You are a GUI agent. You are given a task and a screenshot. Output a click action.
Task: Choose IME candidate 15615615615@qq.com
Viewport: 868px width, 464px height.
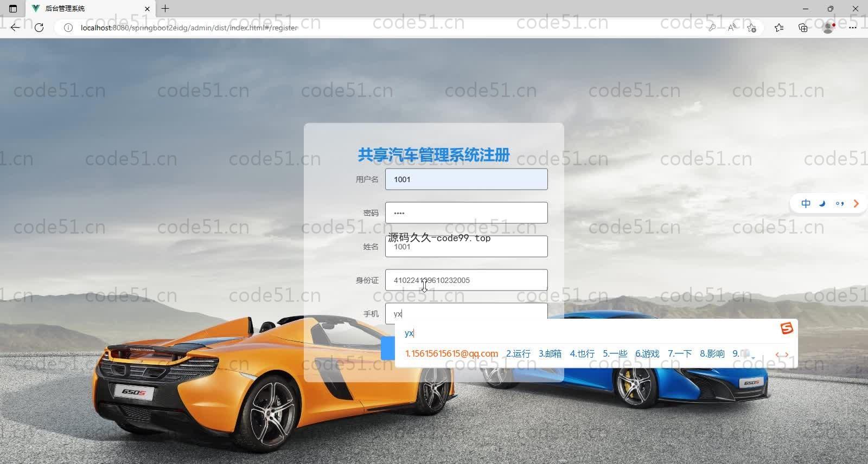tap(451, 353)
